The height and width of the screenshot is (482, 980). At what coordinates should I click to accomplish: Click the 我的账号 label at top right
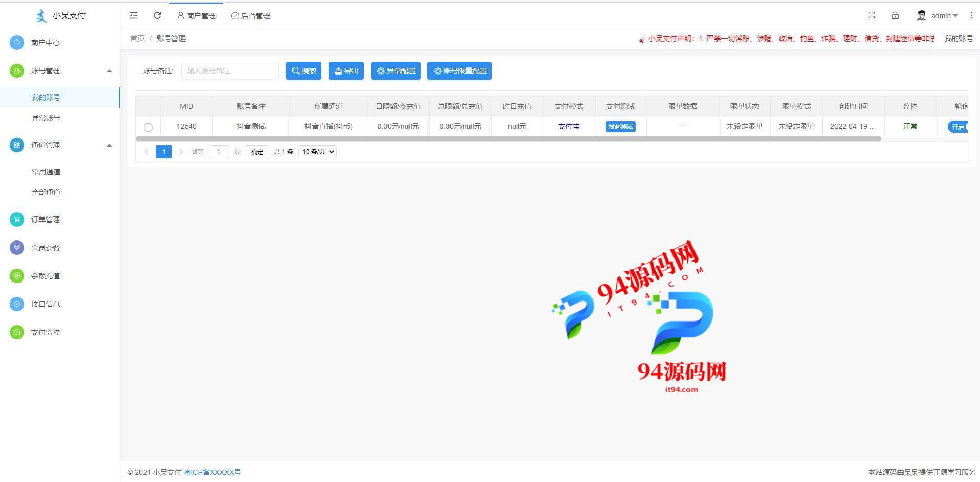tap(958, 38)
